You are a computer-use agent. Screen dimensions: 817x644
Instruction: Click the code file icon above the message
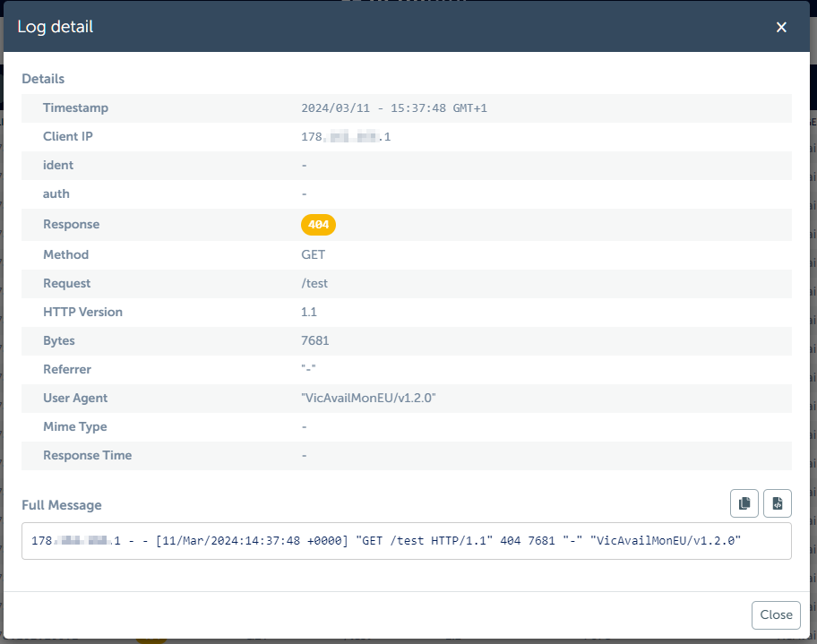point(777,504)
